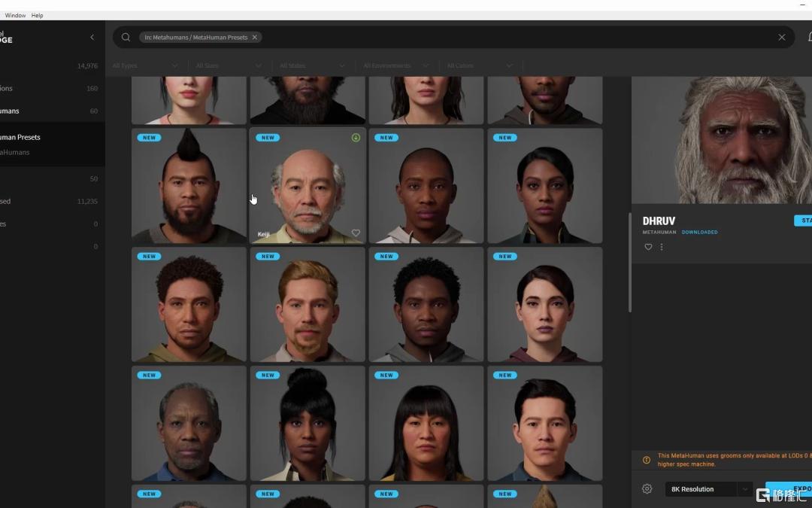Select the shaved-head man in white hoodie
The width and height of the screenshot is (812, 508).
tap(426, 186)
